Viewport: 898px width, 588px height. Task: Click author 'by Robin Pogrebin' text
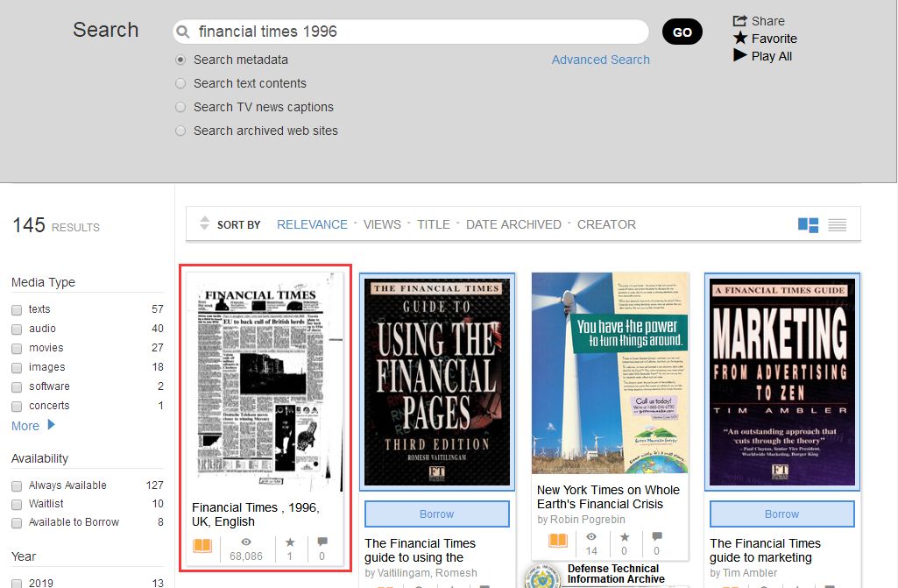[x=581, y=520]
